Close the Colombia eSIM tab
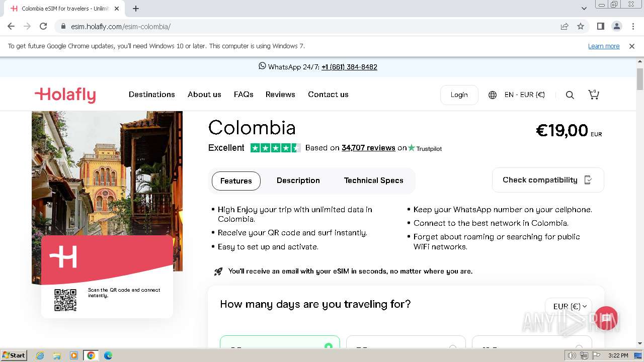644x362 pixels. tap(117, 9)
